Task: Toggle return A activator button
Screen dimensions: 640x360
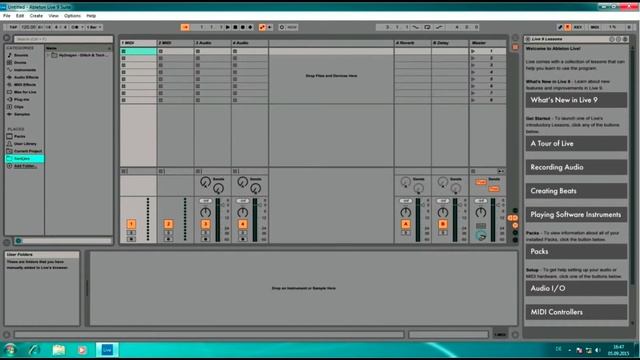Action: [406, 224]
